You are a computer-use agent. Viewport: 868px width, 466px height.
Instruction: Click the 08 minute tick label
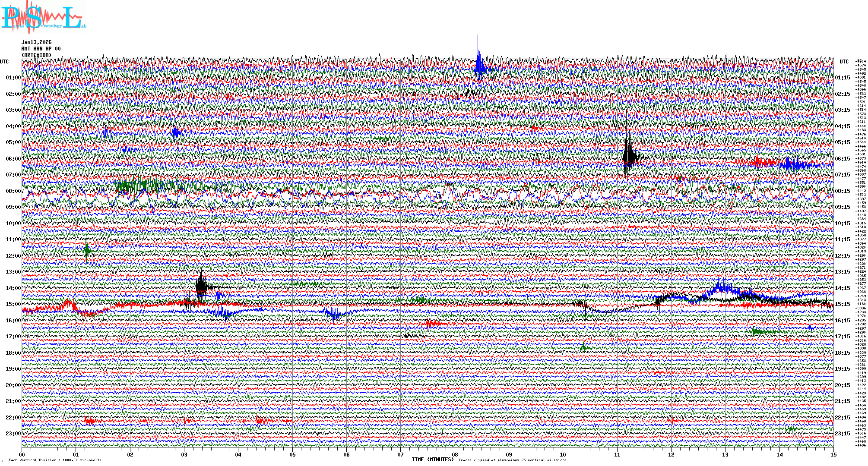(x=455, y=454)
